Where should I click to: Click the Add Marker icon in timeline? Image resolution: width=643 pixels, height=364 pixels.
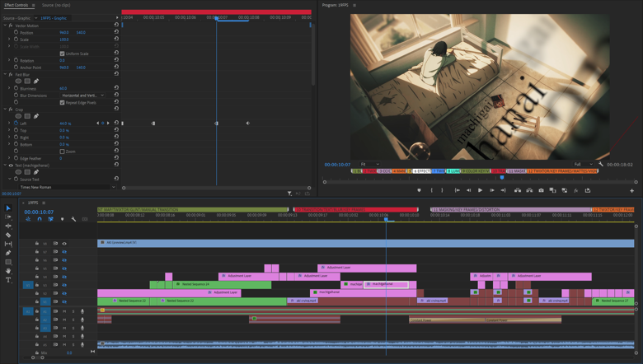tap(63, 219)
